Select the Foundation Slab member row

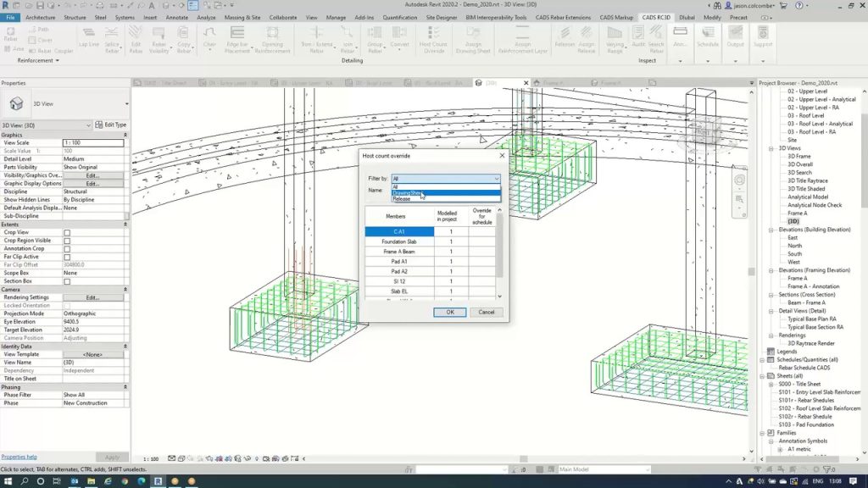coord(398,241)
